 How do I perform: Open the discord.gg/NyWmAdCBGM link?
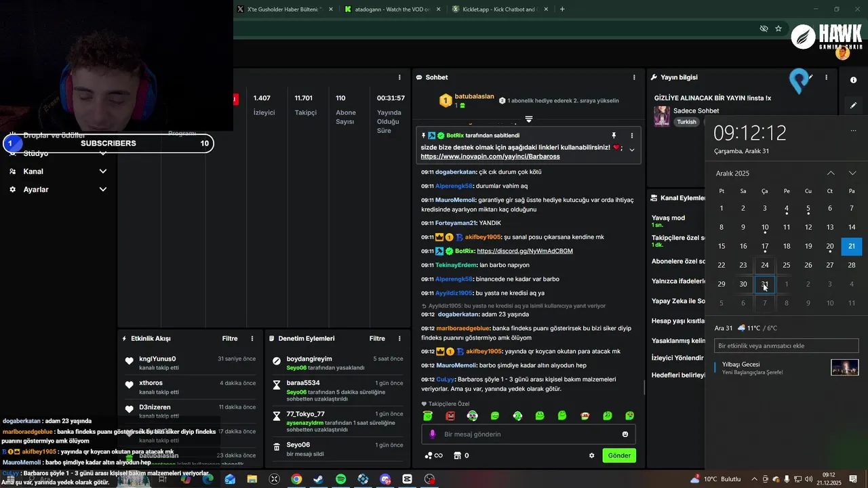(x=525, y=251)
